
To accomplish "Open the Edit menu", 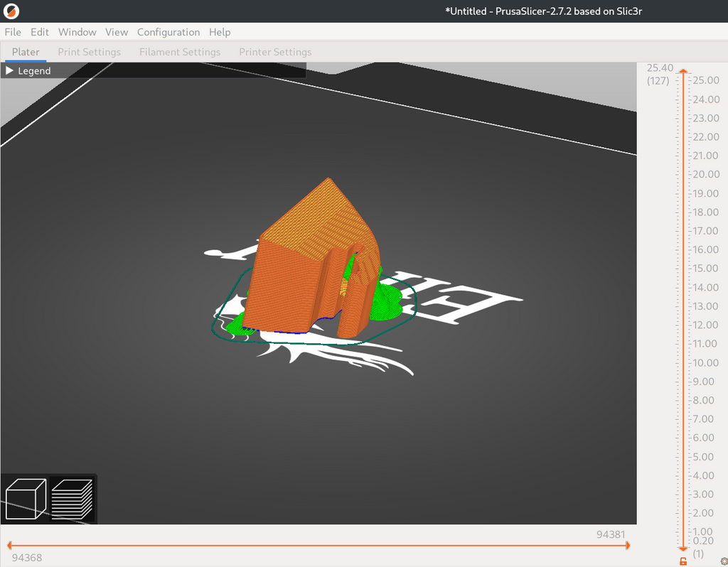I will tap(40, 32).
